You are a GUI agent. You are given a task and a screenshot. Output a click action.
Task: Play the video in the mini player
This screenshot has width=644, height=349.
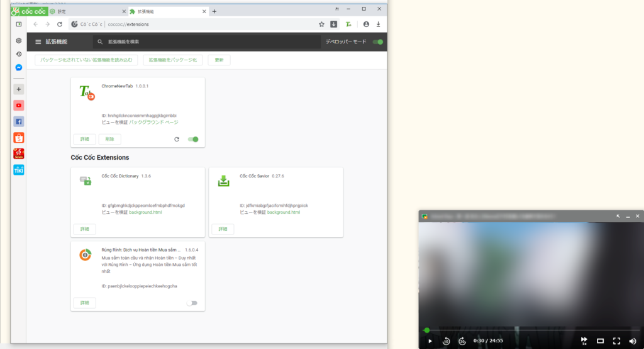(x=430, y=341)
